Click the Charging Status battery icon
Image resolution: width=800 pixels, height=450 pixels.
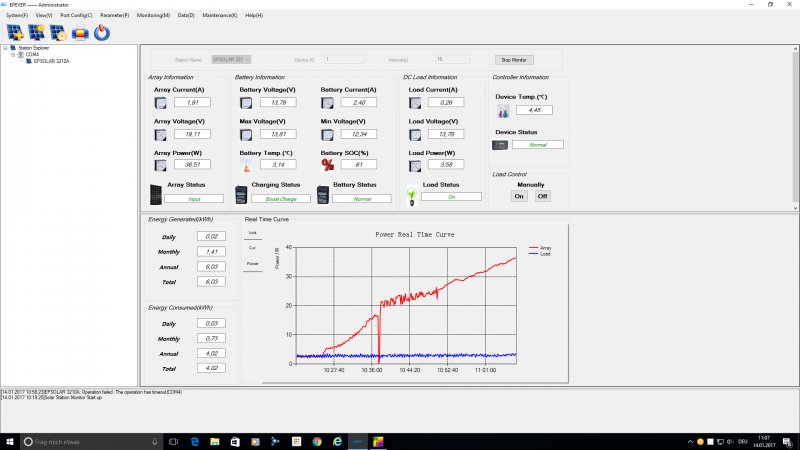(241, 195)
